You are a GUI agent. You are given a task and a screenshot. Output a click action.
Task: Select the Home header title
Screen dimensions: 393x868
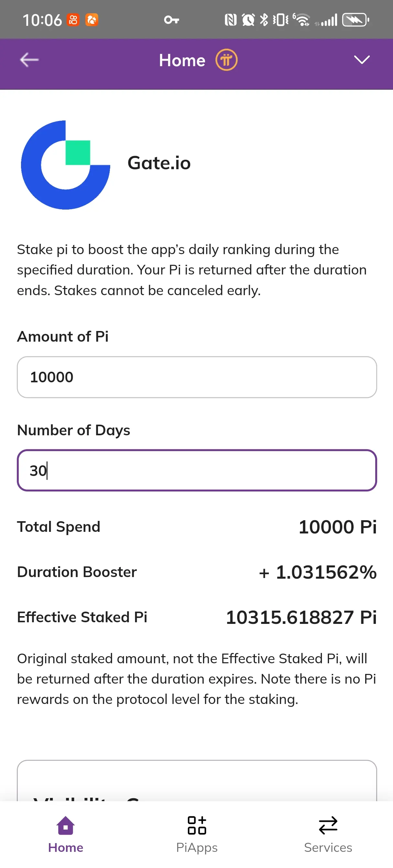pyautogui.click(x=182, y=60)
